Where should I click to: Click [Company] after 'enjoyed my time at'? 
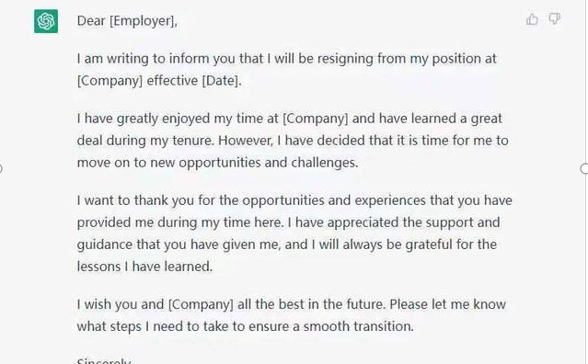[316, 119]
